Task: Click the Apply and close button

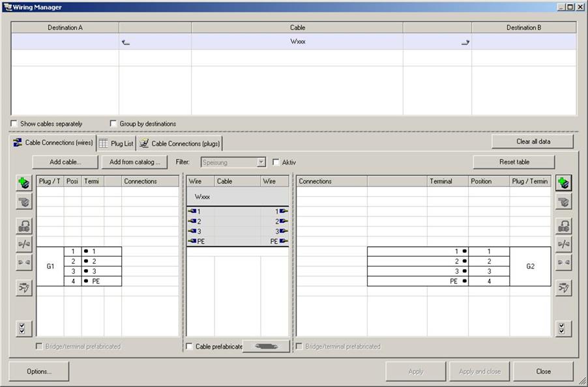Action: [x=480, y=371]
